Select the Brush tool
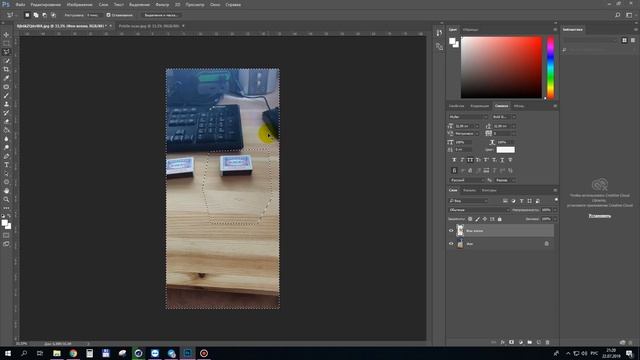 point(6,96)
